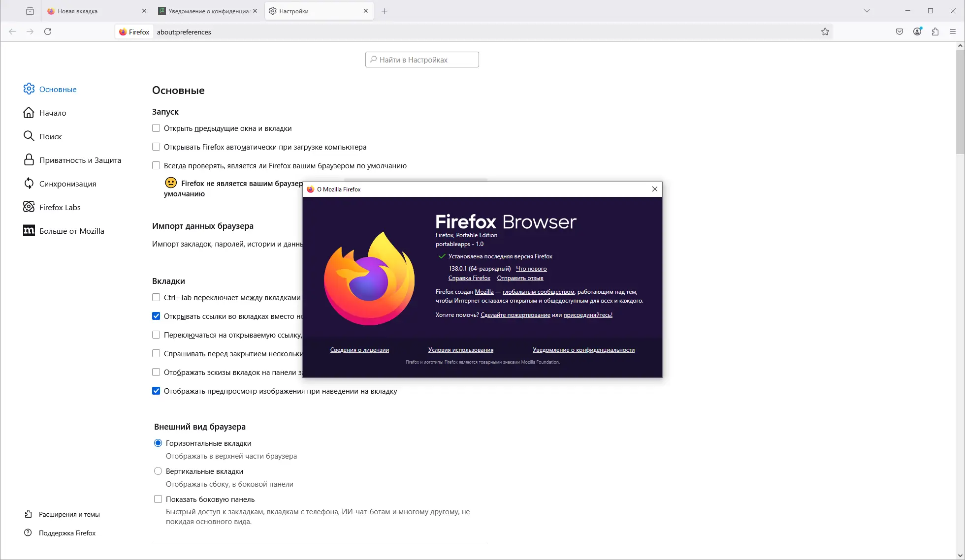This screenshot has width=965, height=560.
Task: Uncheck "Отображать предпросмотр изображения" checkbox
Action: pos(156,391)
